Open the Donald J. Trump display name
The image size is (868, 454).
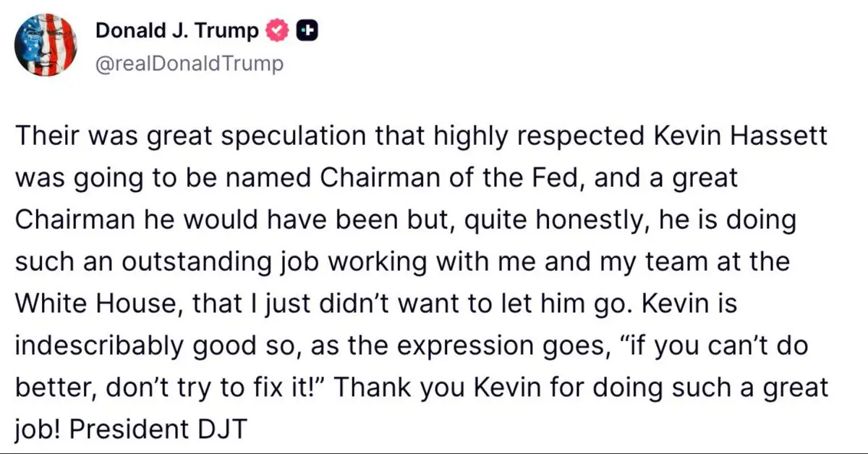[x=176, y=31]
